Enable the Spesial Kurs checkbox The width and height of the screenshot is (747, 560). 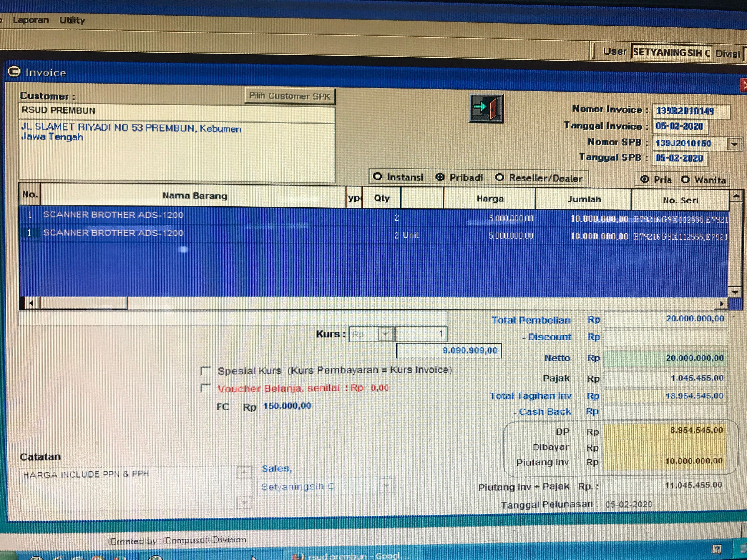(205, 371)
